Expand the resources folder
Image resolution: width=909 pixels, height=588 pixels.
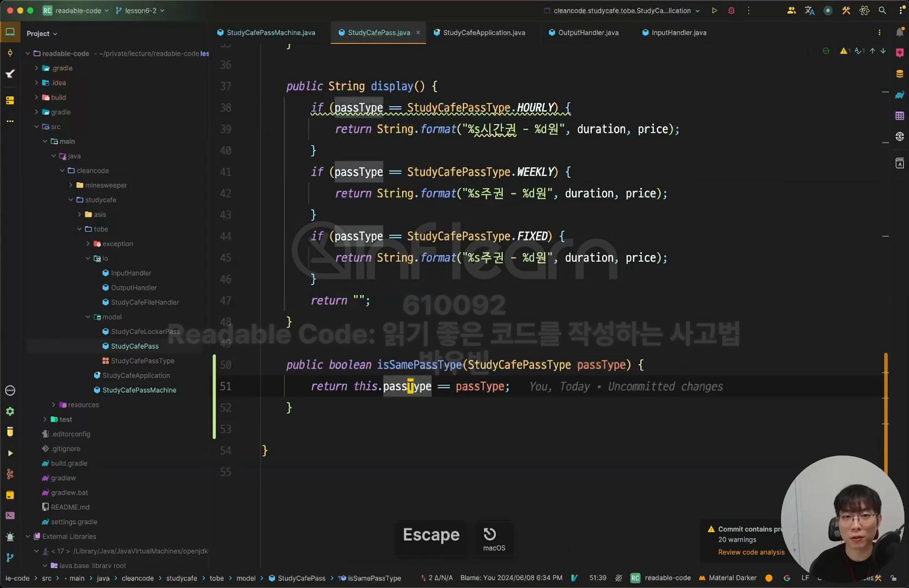point(53,405)
